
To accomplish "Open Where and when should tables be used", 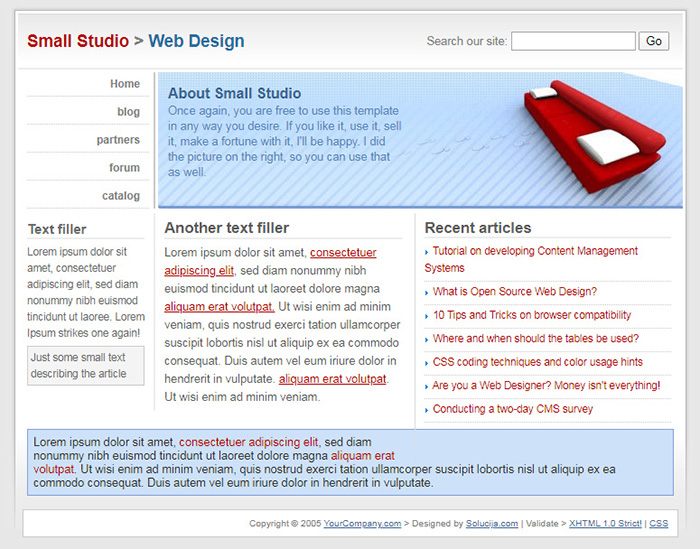I will pos(536,338).
